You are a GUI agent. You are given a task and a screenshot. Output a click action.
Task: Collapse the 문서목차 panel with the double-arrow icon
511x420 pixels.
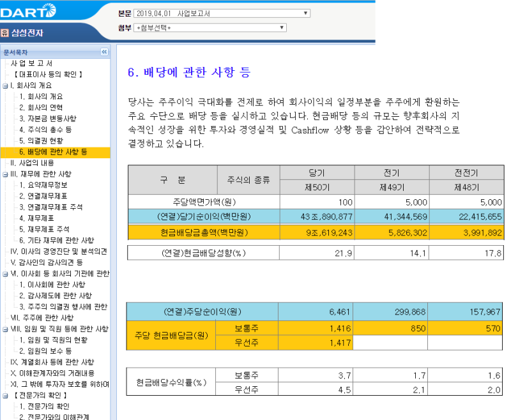[x=104, y=52]
